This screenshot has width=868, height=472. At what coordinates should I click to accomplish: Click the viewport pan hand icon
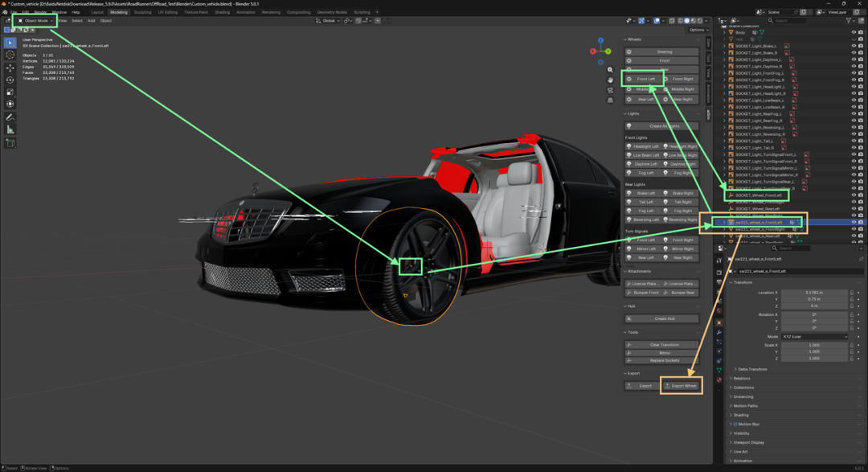coord(610,80)
